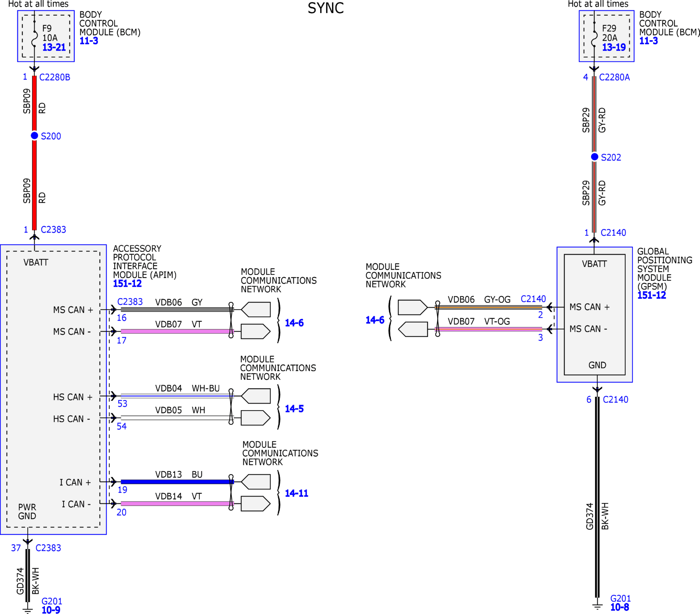
Task: Click the G201 label above 10-9
Action: click(52, 601)
